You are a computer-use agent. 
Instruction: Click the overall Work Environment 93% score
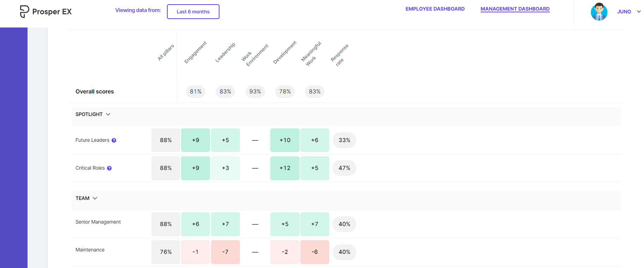(x=255, y=92)
